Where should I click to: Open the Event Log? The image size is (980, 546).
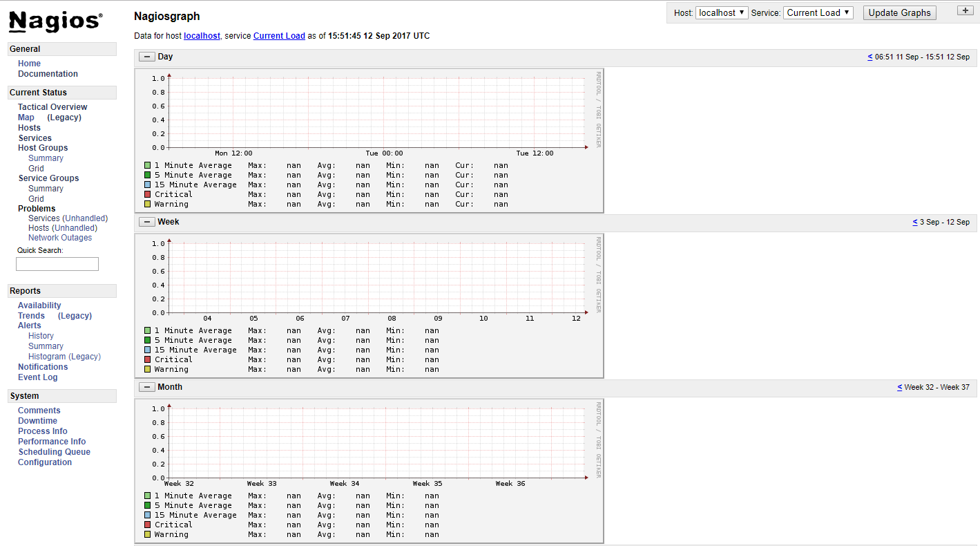point(38,377)
